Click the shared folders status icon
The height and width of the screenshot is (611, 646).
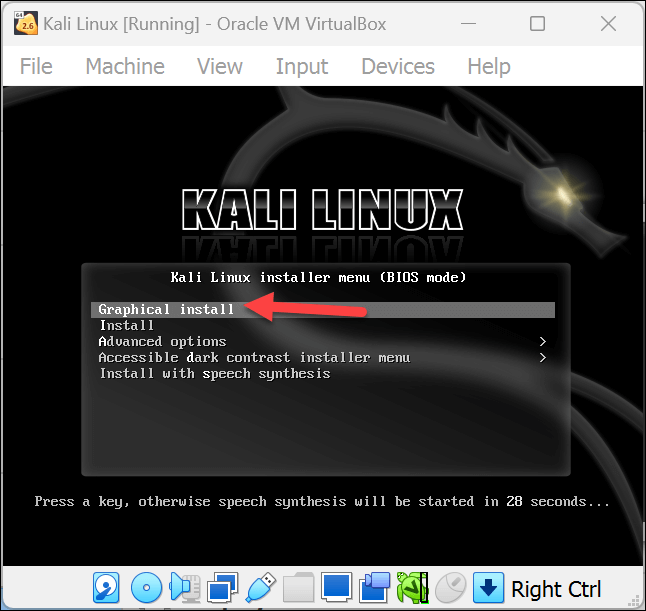coord(299,588)
